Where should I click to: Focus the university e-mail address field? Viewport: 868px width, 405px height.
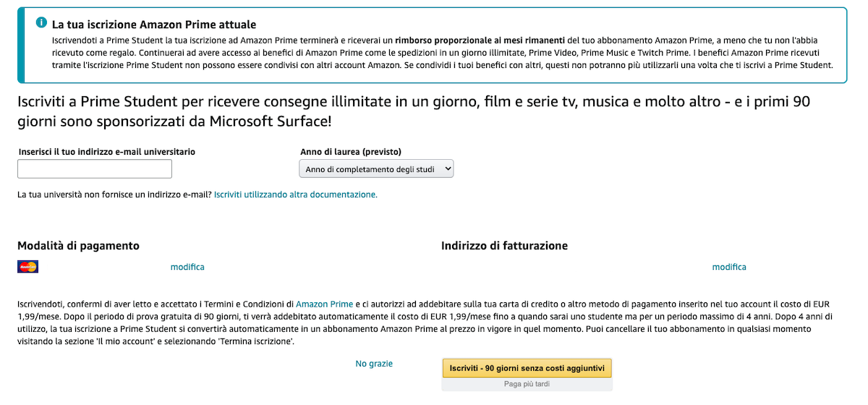click(x=95, y=169)
